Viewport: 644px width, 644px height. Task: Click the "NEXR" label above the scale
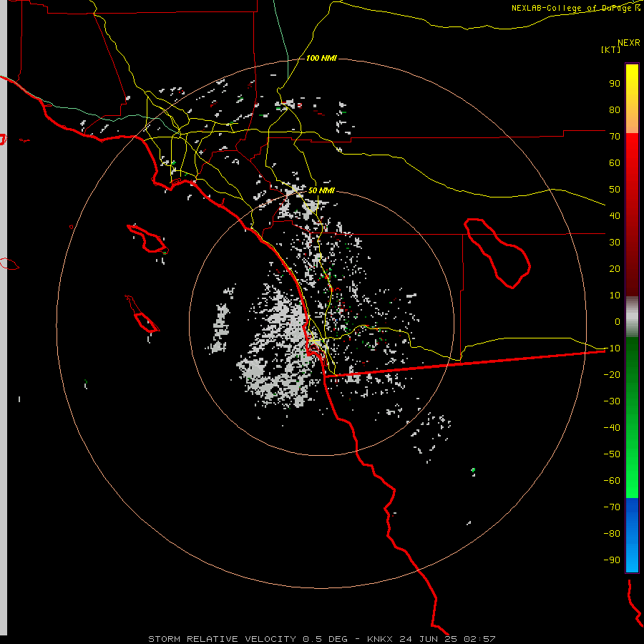click(629, 43)
